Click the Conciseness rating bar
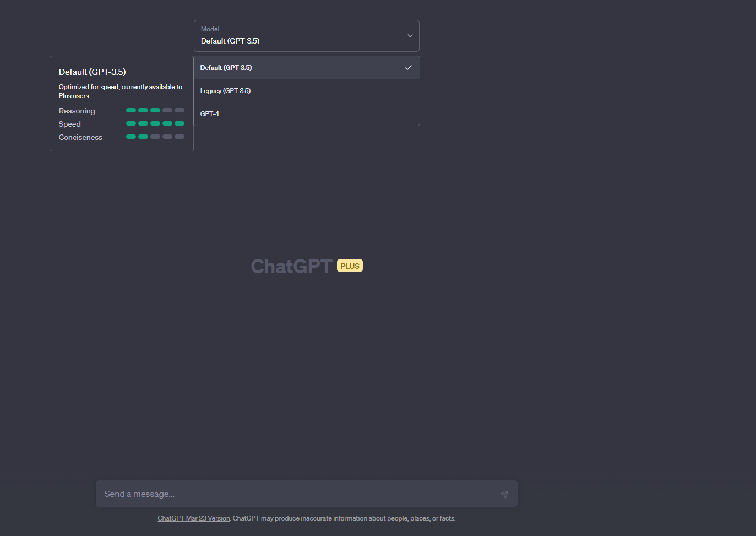This screenshot has width=756, height=536. coord(155,137)
